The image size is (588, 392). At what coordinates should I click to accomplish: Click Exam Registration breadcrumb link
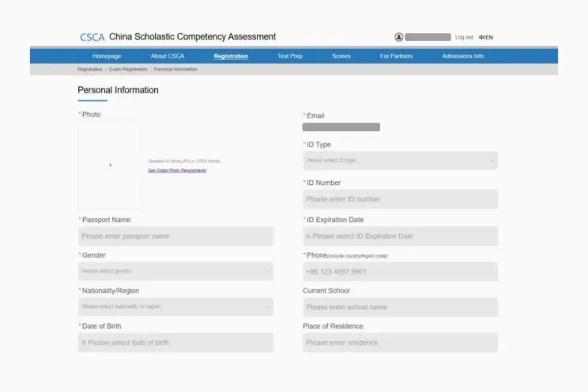click(x=128, y=70)
